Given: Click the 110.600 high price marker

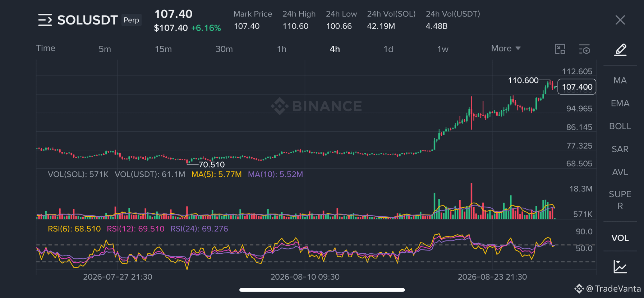Looking at the screenshot, I should (523, 80).
